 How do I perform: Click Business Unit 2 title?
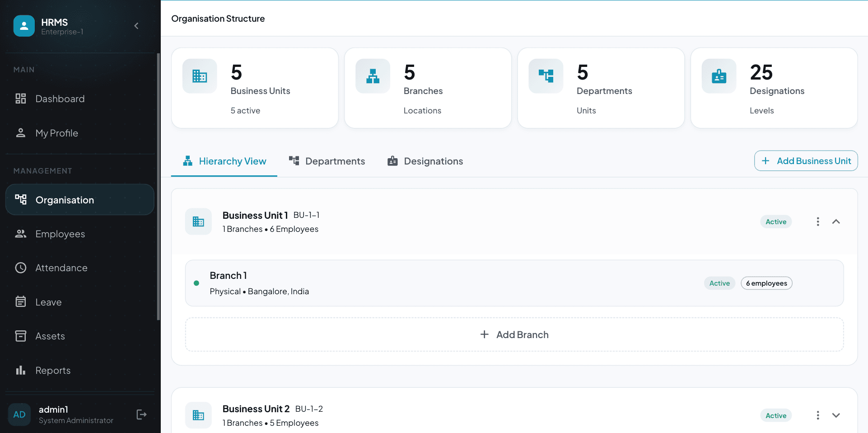coord(256,409)
